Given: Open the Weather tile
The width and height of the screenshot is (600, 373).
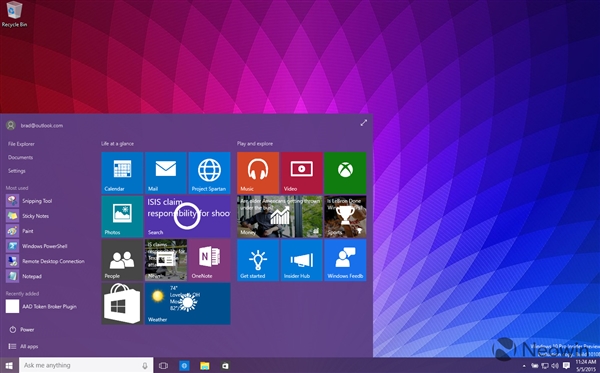Looking at the screenshot, I should 188,304.
